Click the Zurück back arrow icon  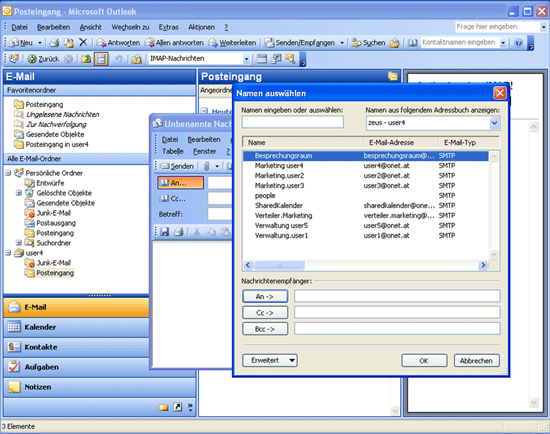[x=32, y=59]
